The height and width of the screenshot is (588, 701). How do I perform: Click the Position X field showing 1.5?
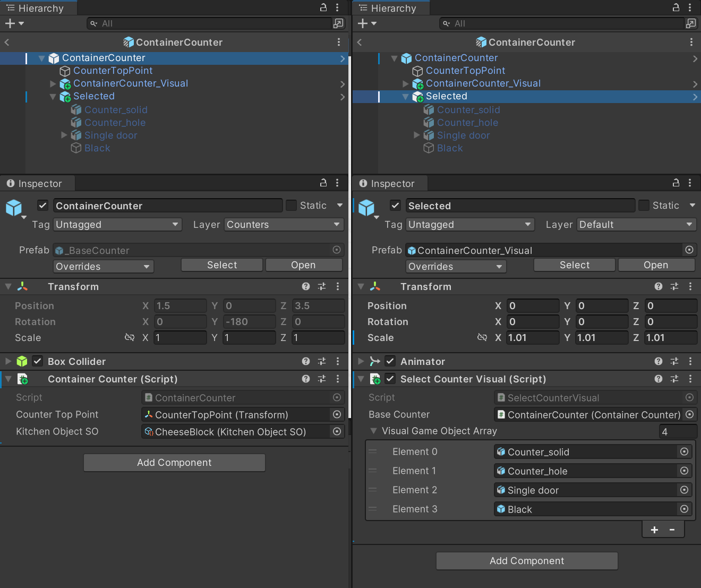click(x=180, y=305)
